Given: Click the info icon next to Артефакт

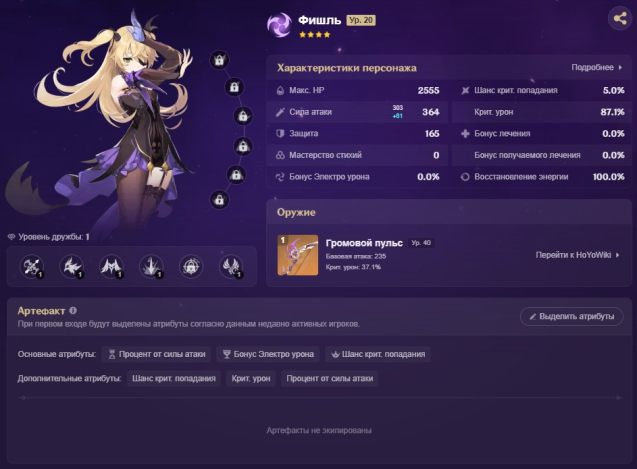Looking at the screenshot, I should click(x=73, y=310).
